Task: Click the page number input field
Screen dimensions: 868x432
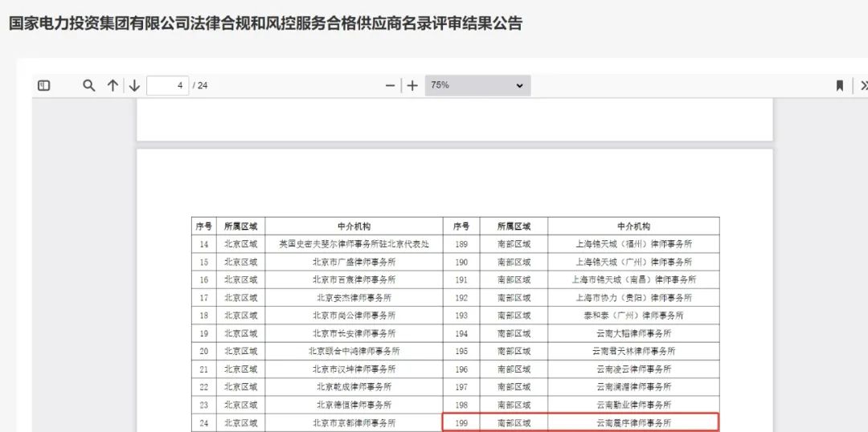Action: 168,86
